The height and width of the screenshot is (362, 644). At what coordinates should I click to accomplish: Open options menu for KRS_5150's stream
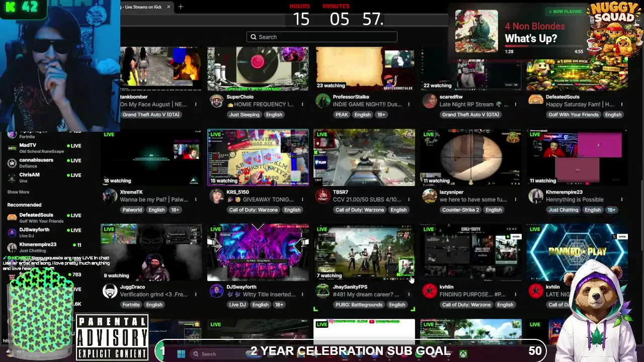click(302, 200)
